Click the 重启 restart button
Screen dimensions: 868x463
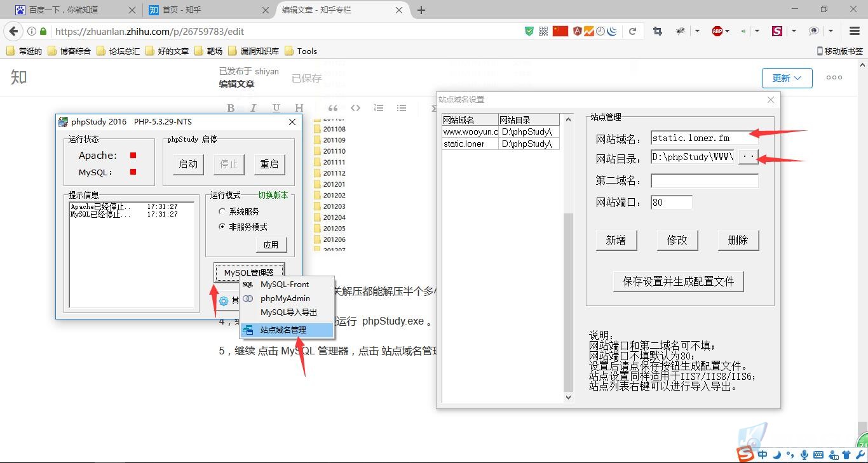coord(269,164)
